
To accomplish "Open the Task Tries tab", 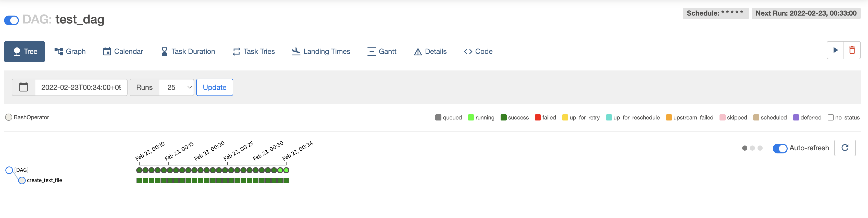I will [254, 52].
